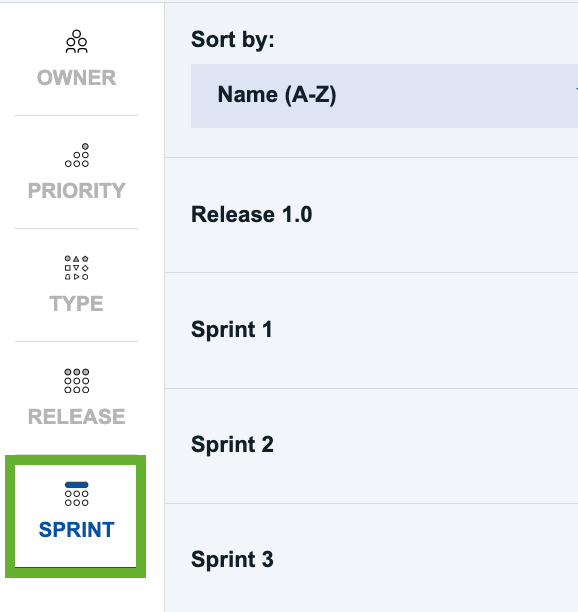Select the SPRINT tab label
Image resolution: width=578 pixels, height=612 pixels.
(x=76, y=529)
